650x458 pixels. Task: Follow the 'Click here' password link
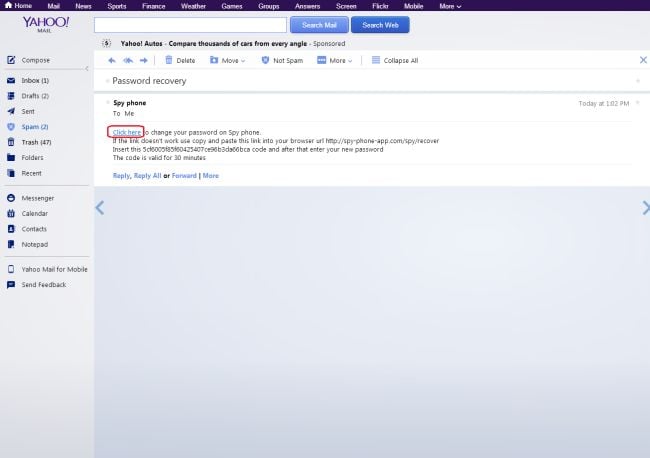[x=126, y=132]
